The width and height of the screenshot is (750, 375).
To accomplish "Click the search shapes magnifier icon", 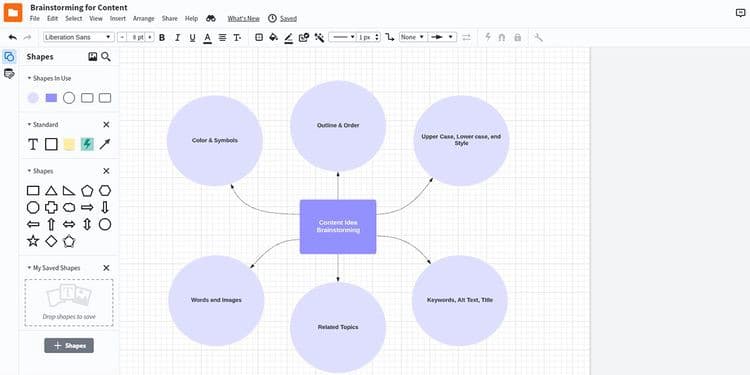I will [x=106, y=57].
